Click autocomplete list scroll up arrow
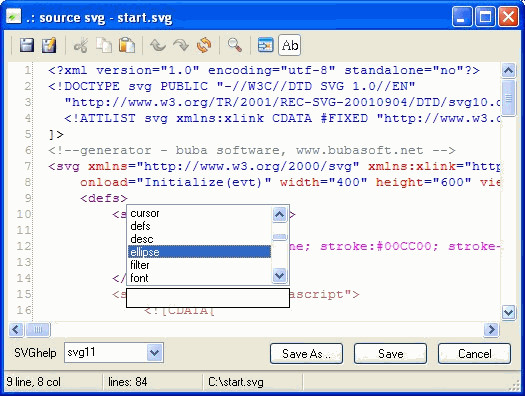Viewport: 525px width, 396px height. 280,214
